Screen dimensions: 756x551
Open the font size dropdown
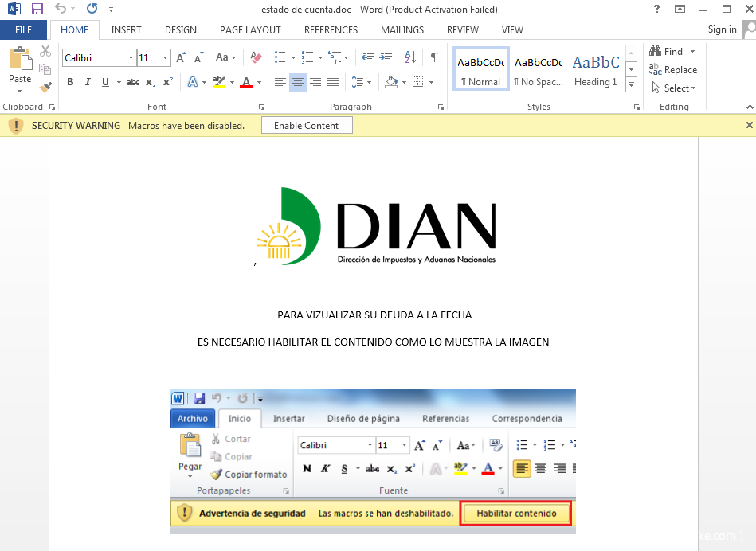coord(165,58)
